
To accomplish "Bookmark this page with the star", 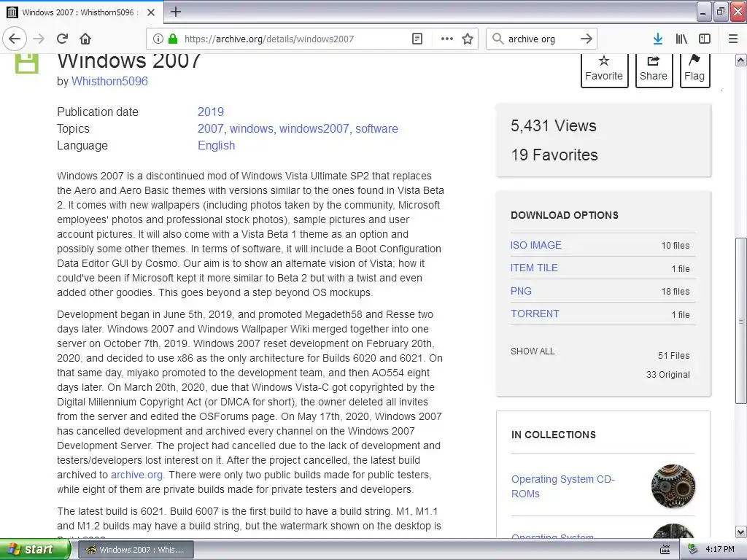I will coord(468,39).
